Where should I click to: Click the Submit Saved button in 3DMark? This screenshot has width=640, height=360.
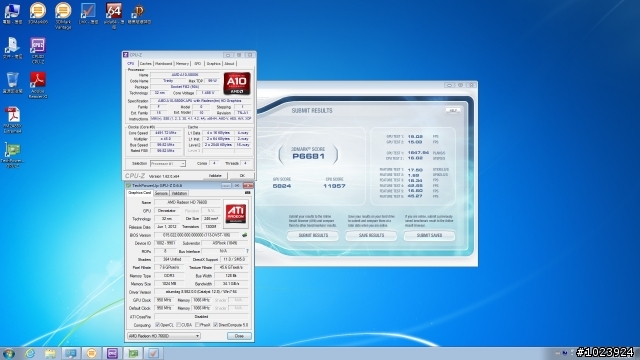(x=429, y=236)
